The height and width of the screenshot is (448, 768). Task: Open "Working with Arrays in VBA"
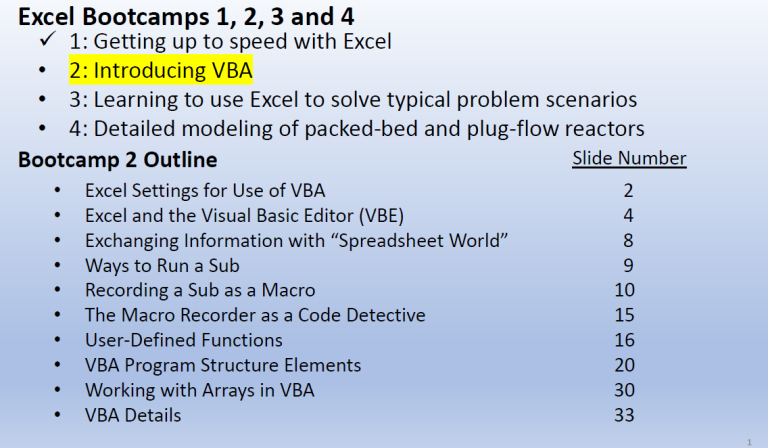[200, 390]
